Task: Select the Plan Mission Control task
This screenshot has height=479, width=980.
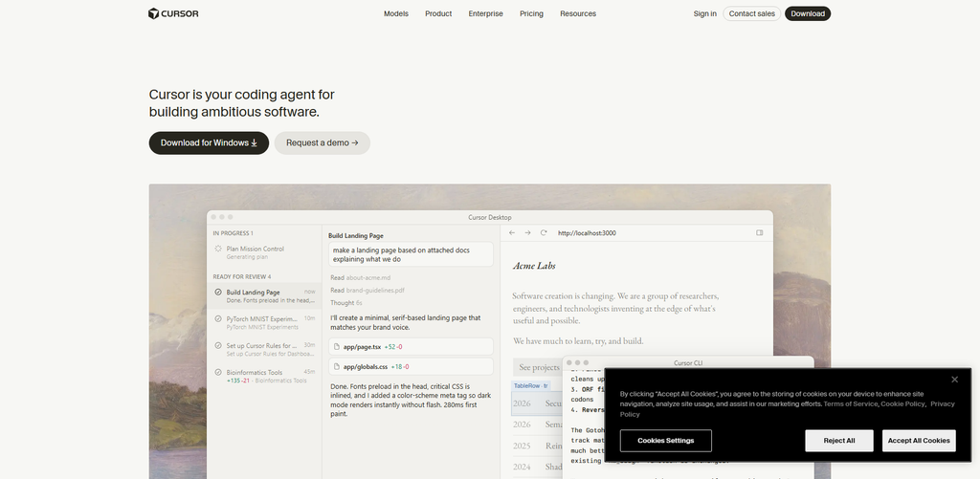Action: coord(264,252)
